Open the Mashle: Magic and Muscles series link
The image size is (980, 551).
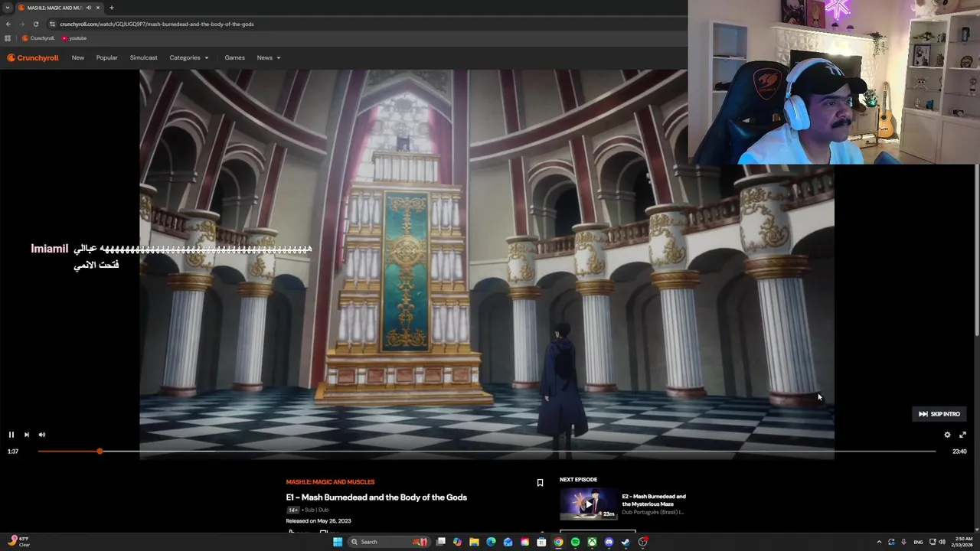click(x=330, y=482)
